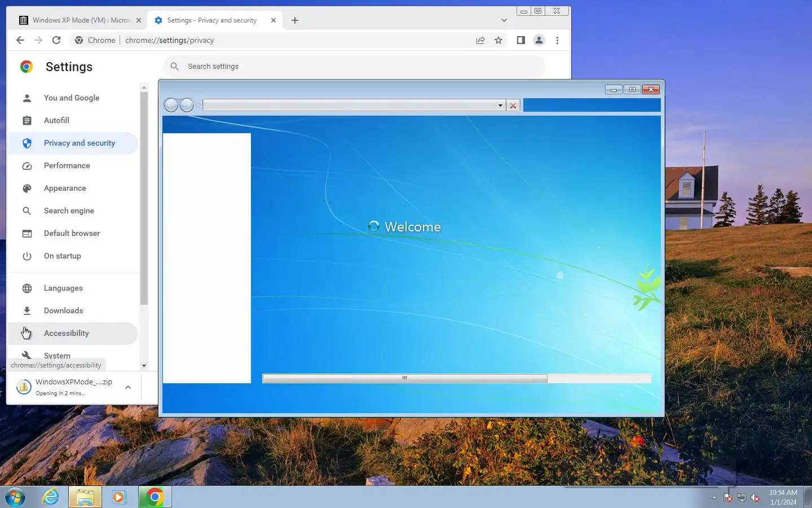Go back in Chrome
The image size is (812, 508).
[x=20, y=40]
